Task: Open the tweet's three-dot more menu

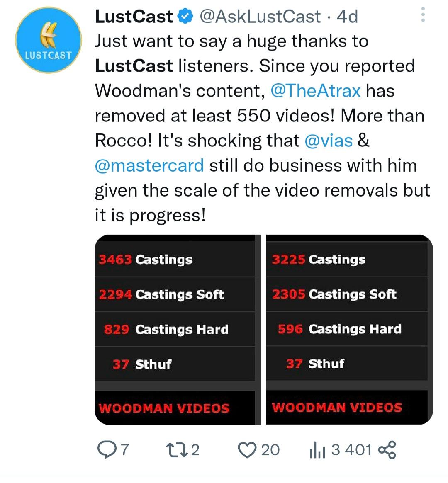Action: pos(423,15)
